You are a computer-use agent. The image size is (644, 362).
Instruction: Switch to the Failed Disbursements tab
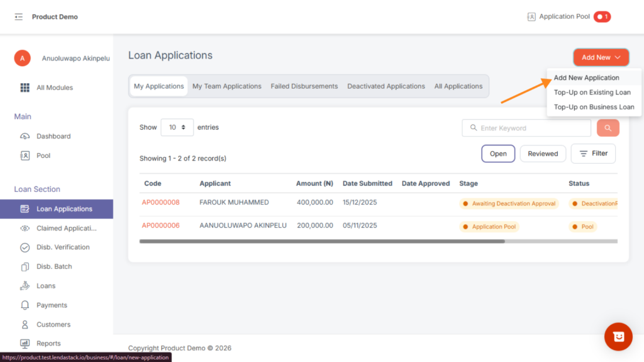click(x=304, y=86)
